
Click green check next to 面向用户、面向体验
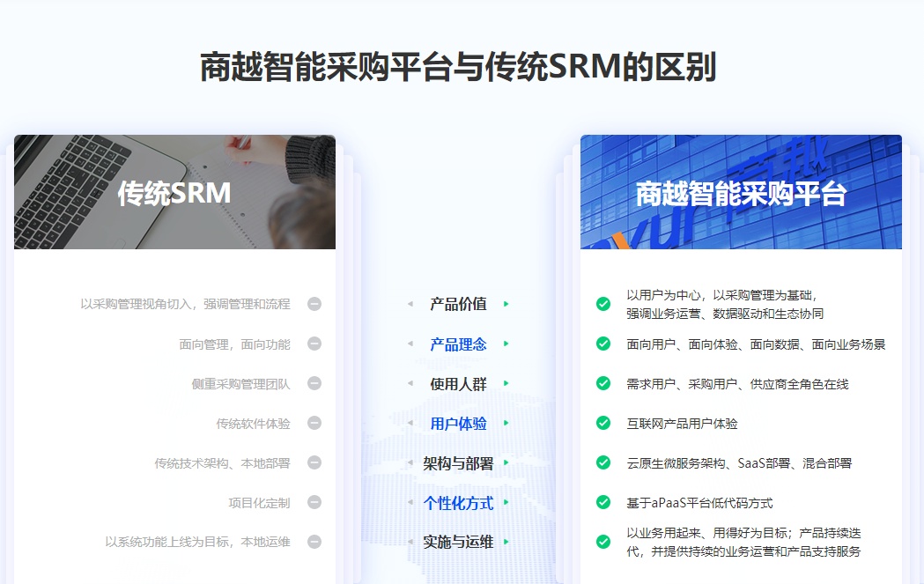[603, 344]
